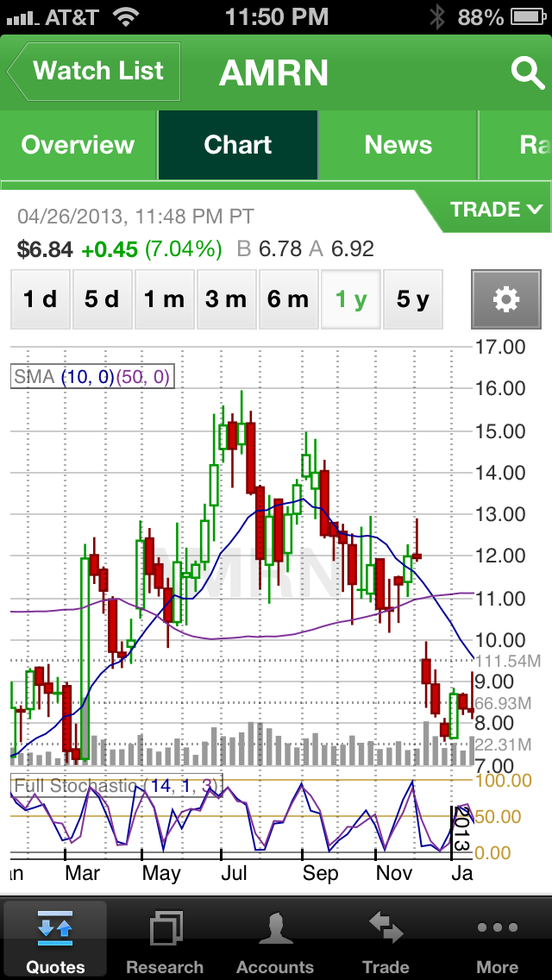This screenshot has height=980, width=552.
Task: Expand the TRADE dropdown
Action: (496, 210)
